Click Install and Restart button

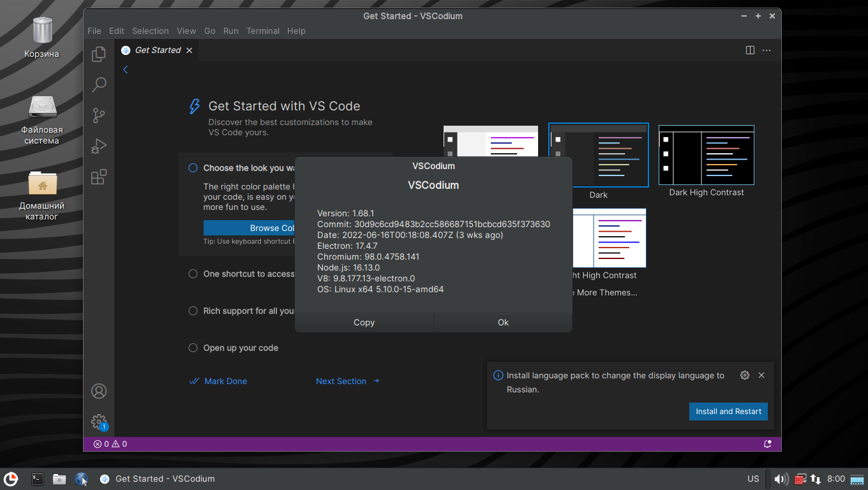[728, 412]
